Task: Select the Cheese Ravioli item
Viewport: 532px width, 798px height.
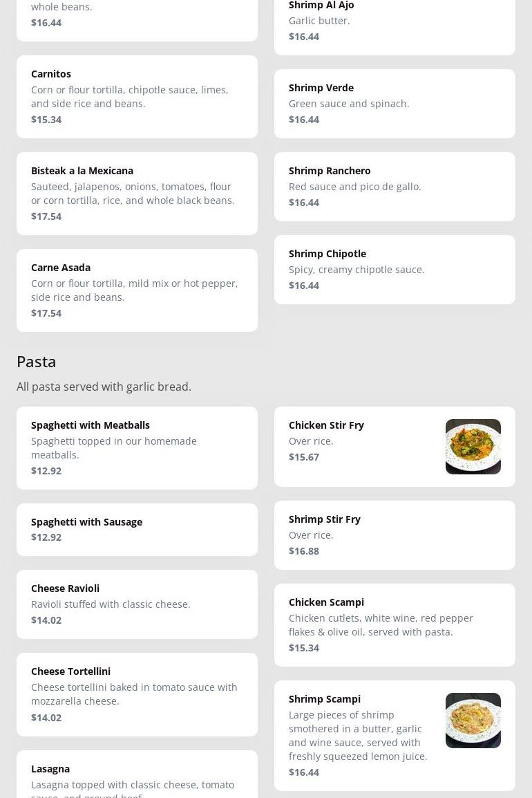Action: [137, 604]
